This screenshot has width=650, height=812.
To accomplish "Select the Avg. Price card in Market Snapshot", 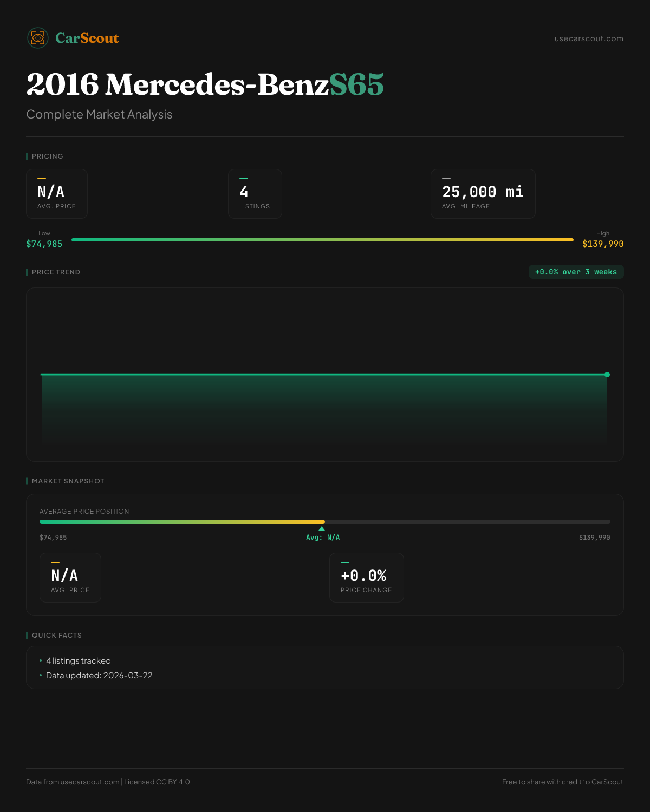I will [70, 578].
